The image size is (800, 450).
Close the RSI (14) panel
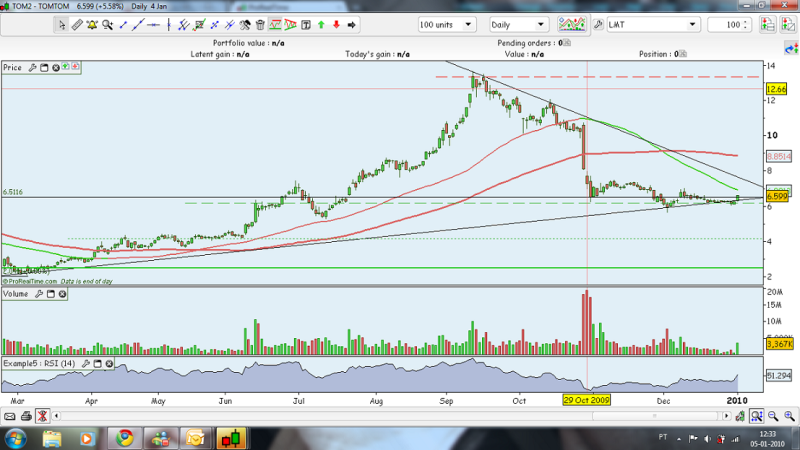[x=109, y=363]
